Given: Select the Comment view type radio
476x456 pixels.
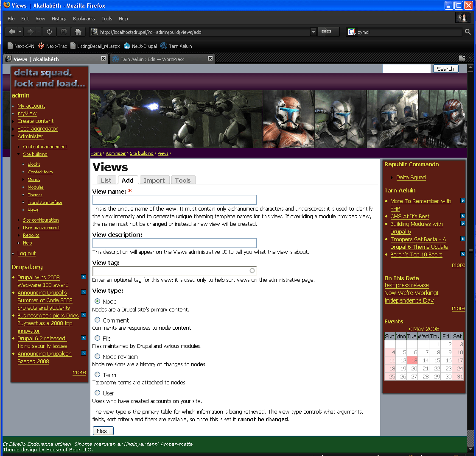Looking at the screenshot, I should click(98, 320).
